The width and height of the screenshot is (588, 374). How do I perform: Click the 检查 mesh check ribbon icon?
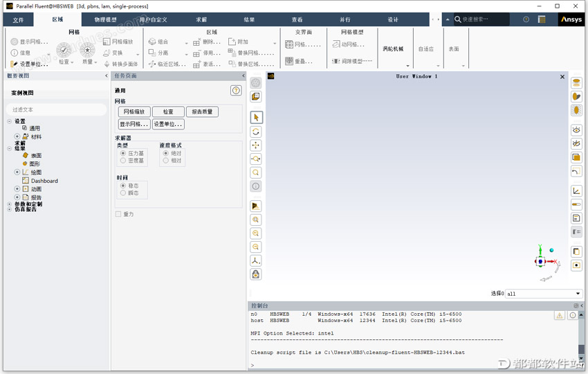[64, 50]
